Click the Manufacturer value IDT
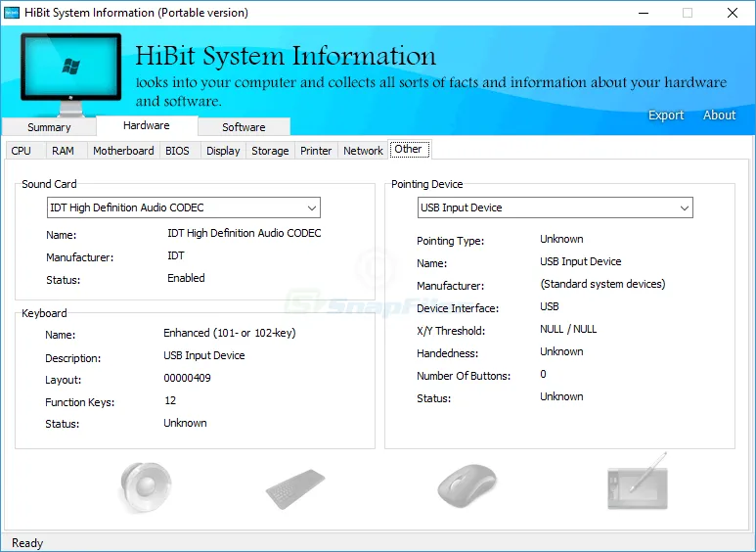756x552 pixels. [176, 255]
